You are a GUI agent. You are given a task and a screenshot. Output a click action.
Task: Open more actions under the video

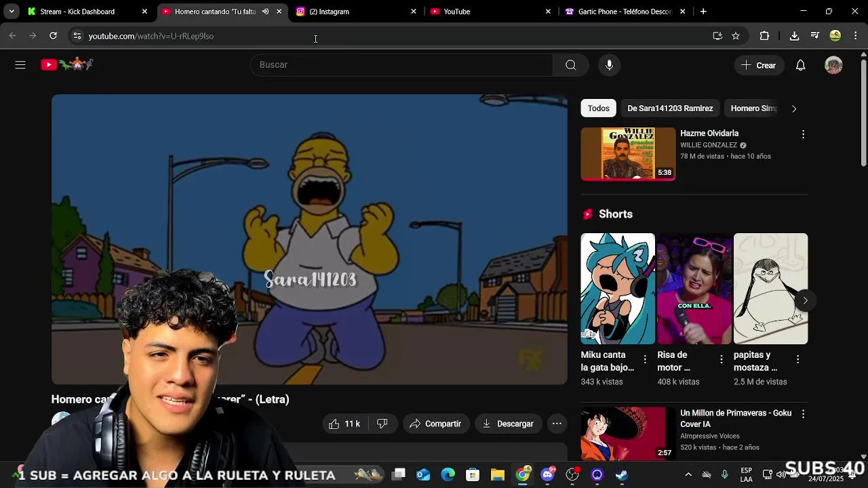coord(557,424)
